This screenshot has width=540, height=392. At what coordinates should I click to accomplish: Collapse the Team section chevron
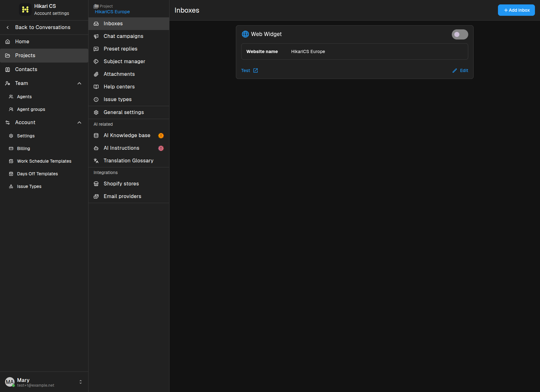click(x=79, y=83)
